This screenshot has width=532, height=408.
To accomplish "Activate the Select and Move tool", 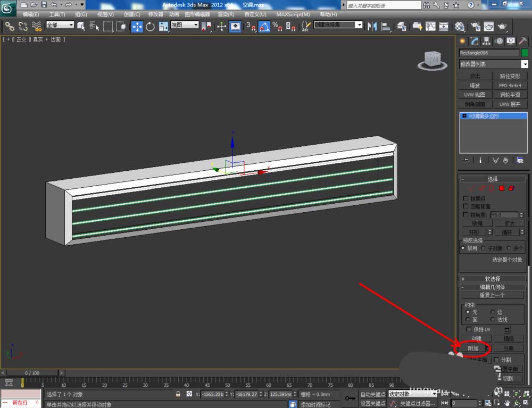I will 137,27.
